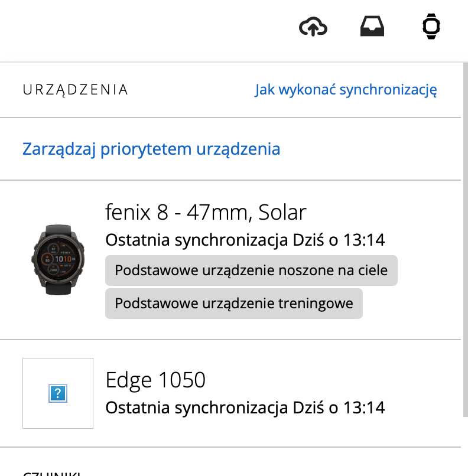Select the URZĄDZENIA section header
This screenshot has width=468, height=476.
pyautogui.click(x=76, y=89)
